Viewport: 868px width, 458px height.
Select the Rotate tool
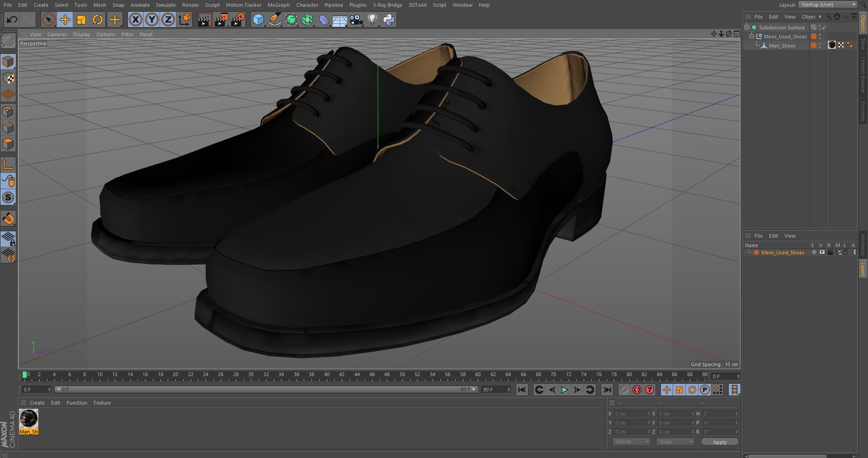point(98,19)
